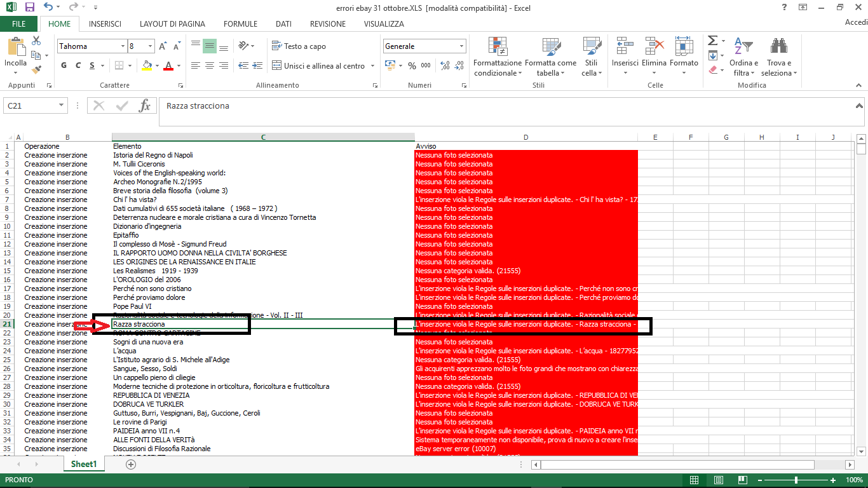Open the Name Box dropdown

(x=62, y=105)
